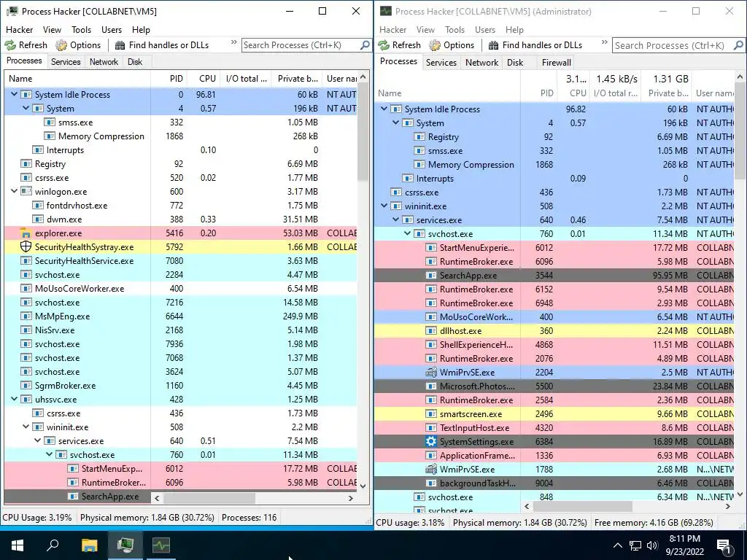Sort by Private bytes column in Administrator window

(667, 93)
